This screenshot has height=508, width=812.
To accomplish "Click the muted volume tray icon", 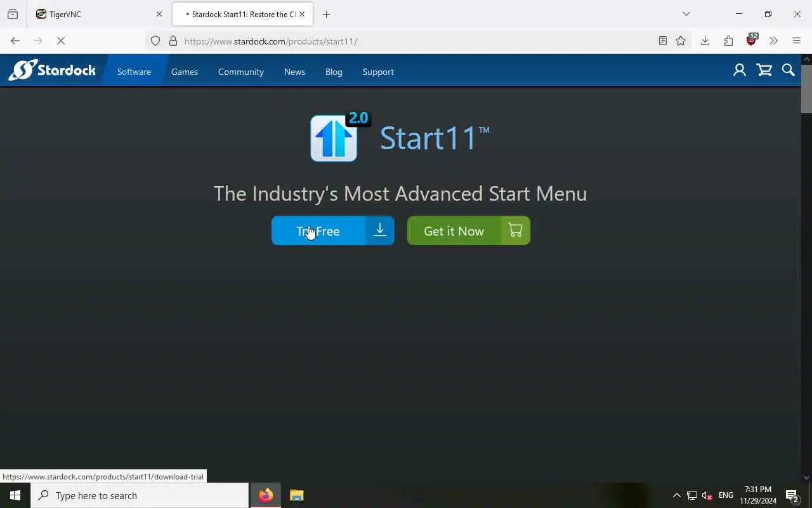I will point(707,495).
